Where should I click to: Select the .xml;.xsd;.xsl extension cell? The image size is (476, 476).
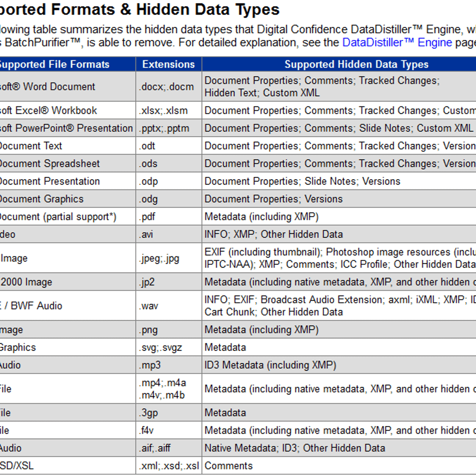[169, 466]
